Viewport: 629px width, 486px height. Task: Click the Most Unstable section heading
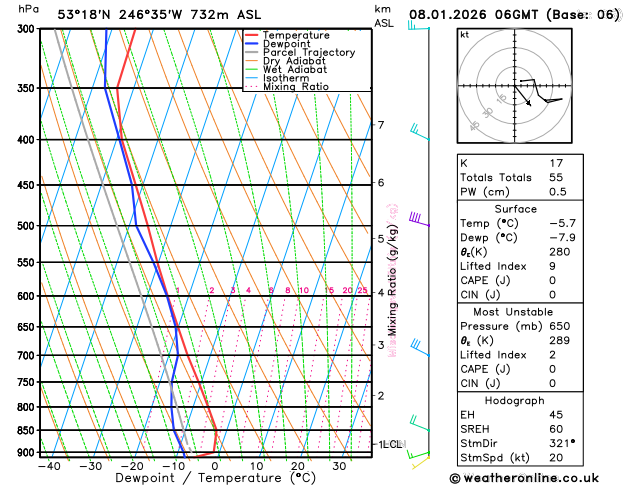(x=513, y=312)
